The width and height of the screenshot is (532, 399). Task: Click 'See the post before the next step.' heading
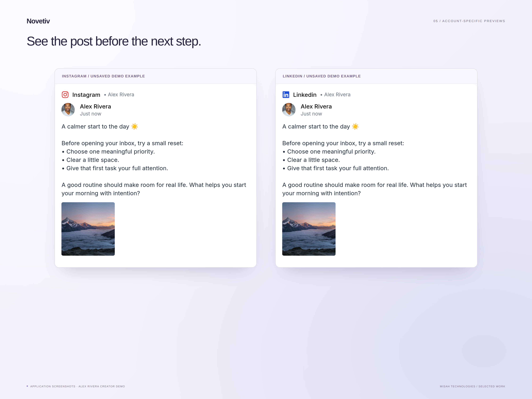pyautogui.click(x=114, y=41)
